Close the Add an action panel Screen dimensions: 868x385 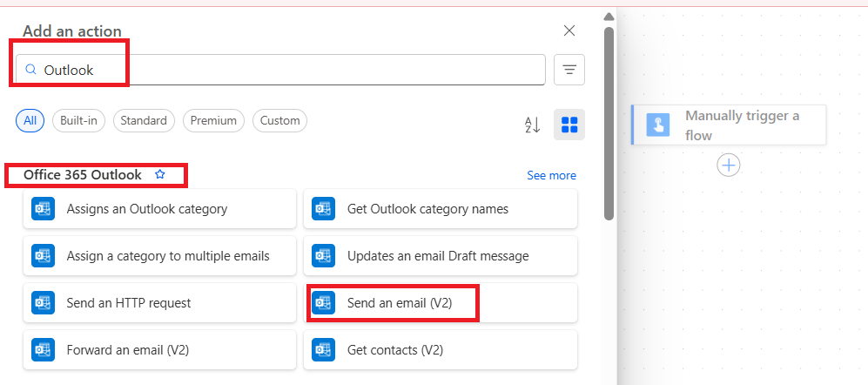point(569,31)
